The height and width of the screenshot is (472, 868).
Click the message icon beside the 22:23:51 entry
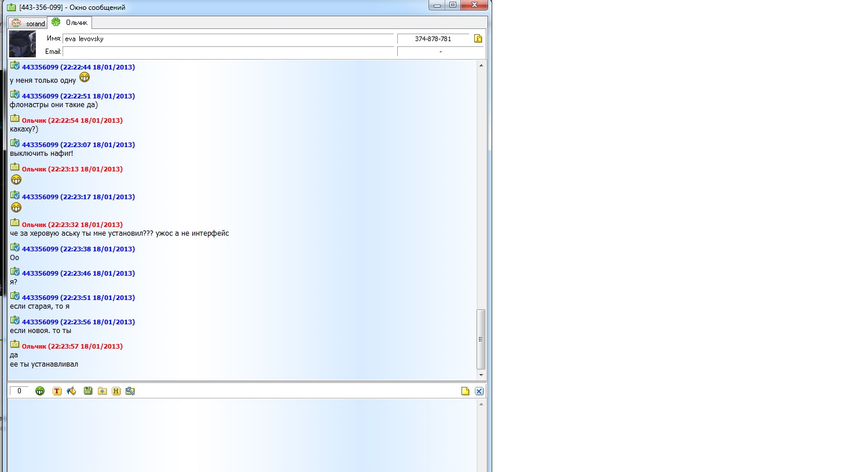click(15, 296)
